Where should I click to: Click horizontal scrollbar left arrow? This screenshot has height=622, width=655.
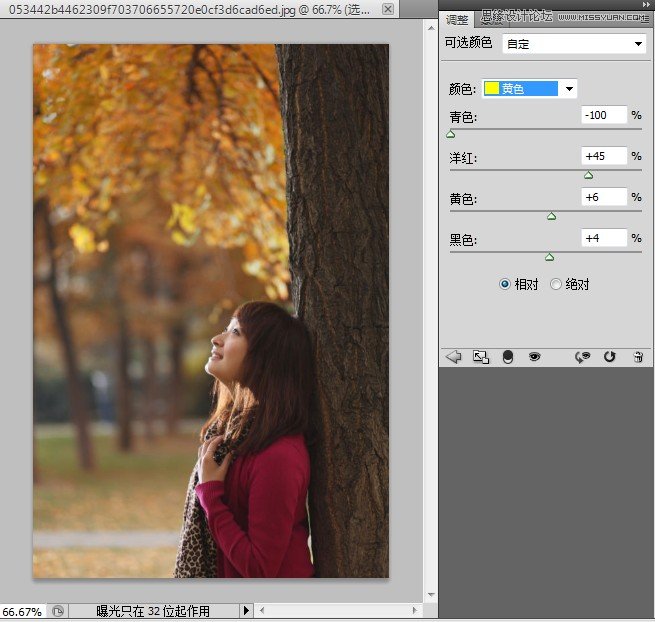[x=262, y=610]
